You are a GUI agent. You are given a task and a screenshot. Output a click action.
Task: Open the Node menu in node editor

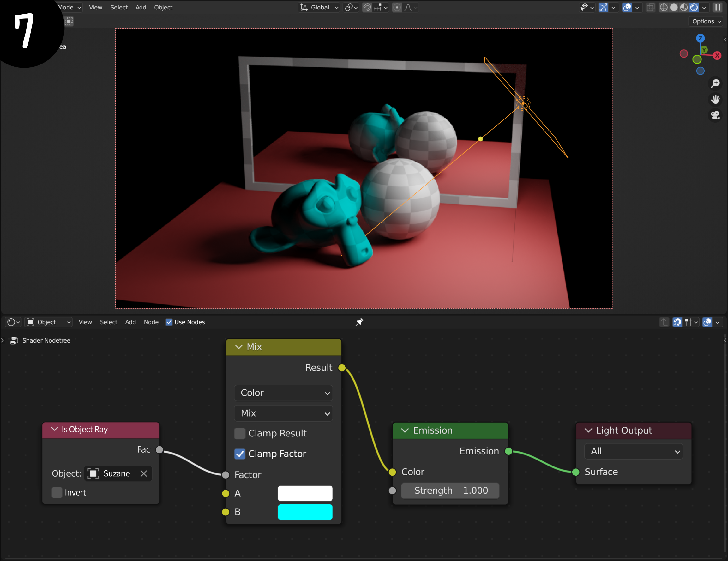coord(151,322)
